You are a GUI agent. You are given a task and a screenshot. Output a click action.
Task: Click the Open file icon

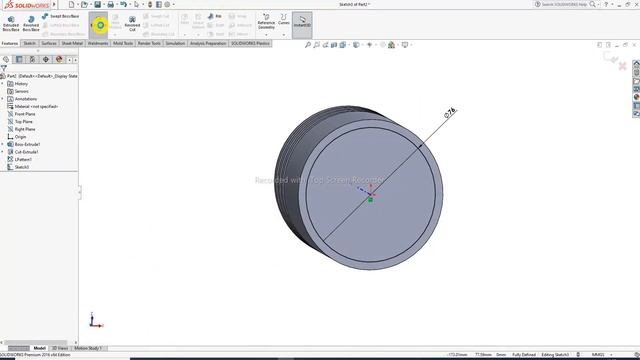pyautogui.click(x=84, y=4)
